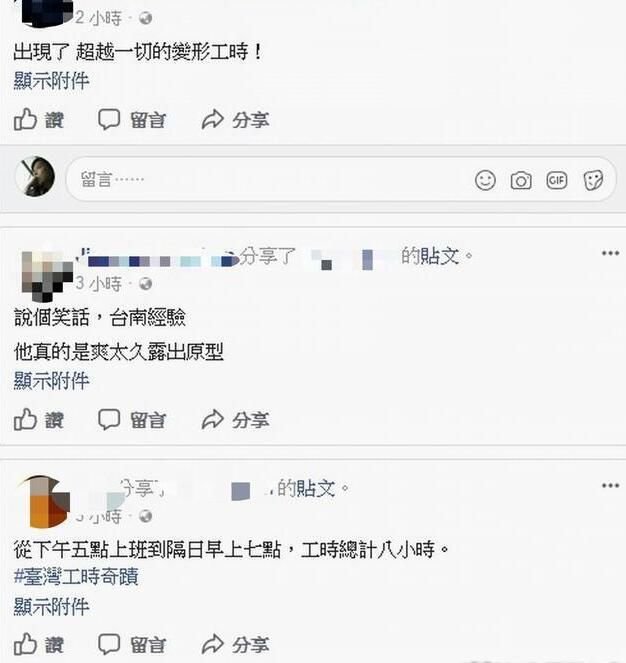The height and width of the screenshot is (663, 626).
Task: Comment on the 臺灣工時奇蹟 post
Action: [x=132, y=644]
